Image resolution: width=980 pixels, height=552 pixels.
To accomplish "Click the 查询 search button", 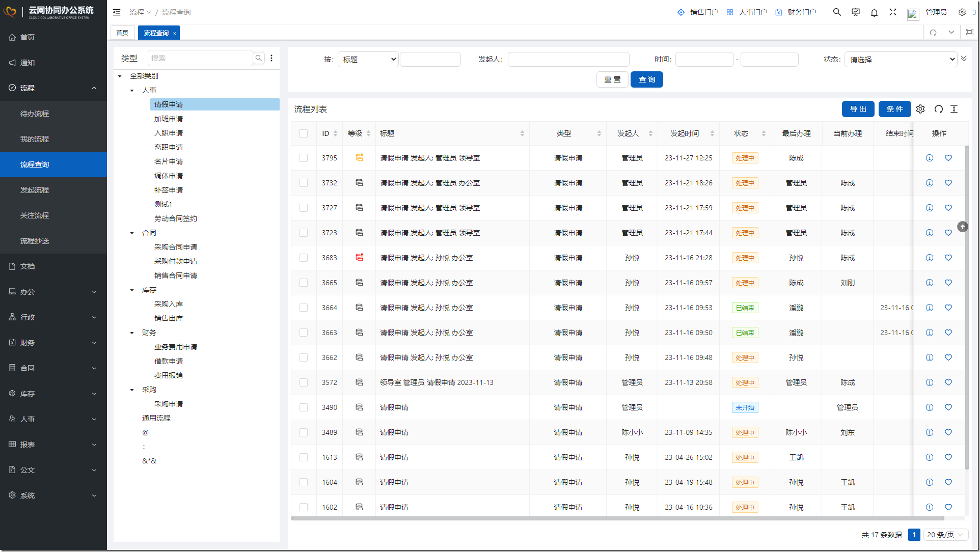I will tap(647, 79).
